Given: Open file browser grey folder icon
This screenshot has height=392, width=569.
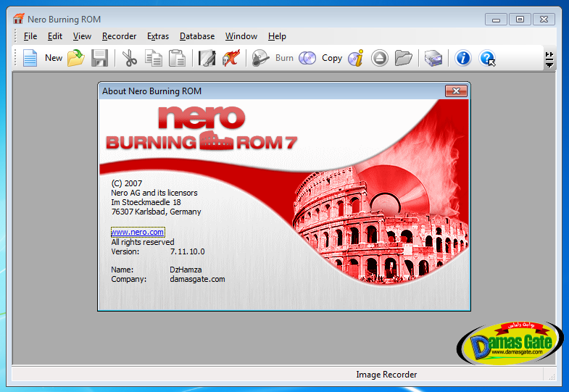Looking at the screenshot, I should click(404, 58).
